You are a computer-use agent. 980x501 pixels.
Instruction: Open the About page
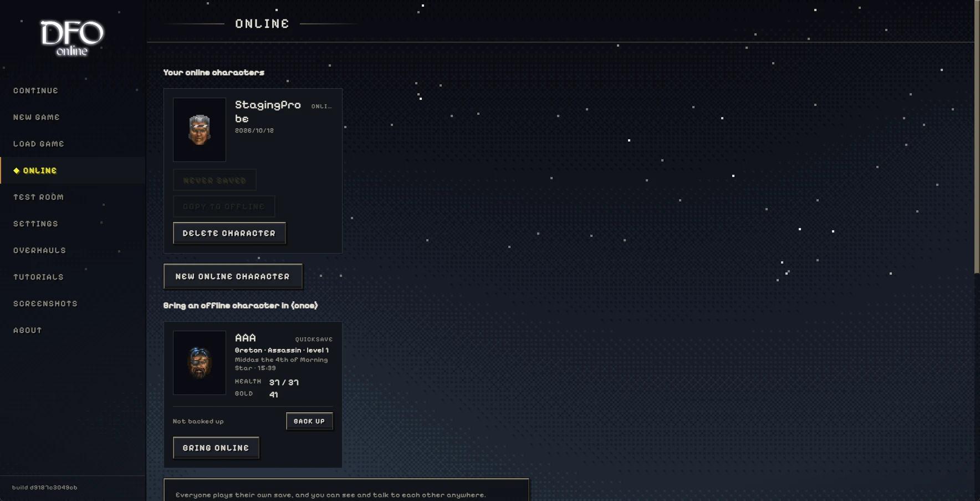(28, 330)
